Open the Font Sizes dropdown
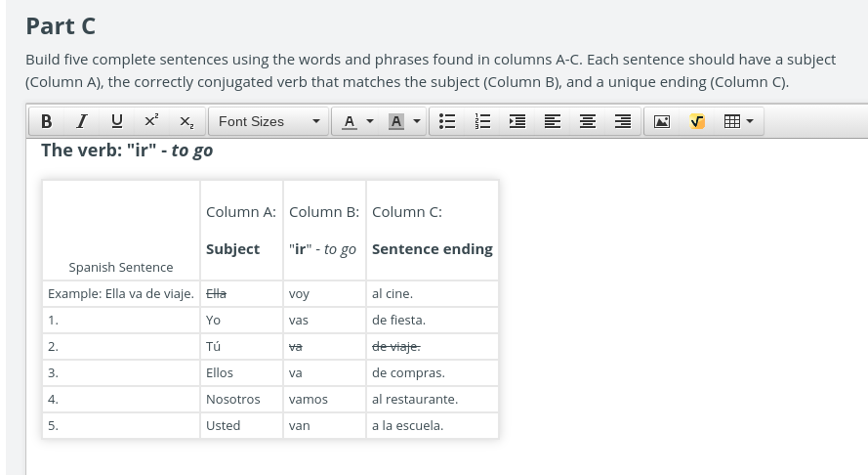868x475 pixels. [269, 121]
